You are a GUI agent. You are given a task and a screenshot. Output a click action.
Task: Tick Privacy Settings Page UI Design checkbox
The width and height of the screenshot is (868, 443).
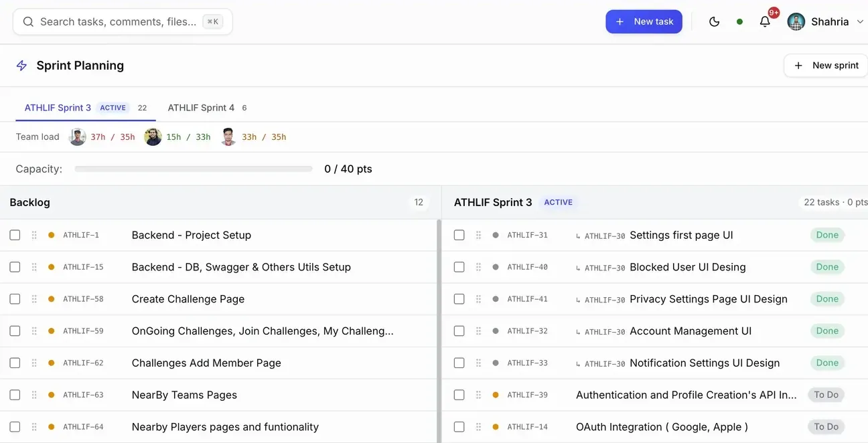(x=459, y=299)
